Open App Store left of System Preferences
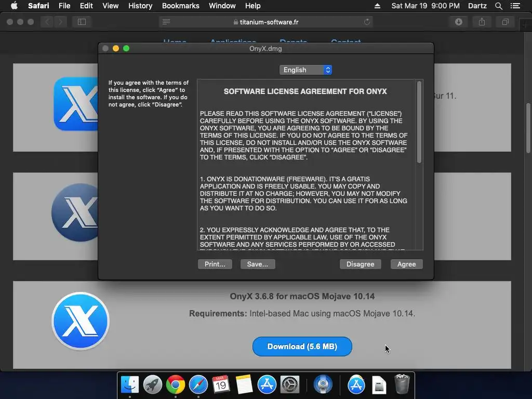The image size is (532, 399). [267, 385]
